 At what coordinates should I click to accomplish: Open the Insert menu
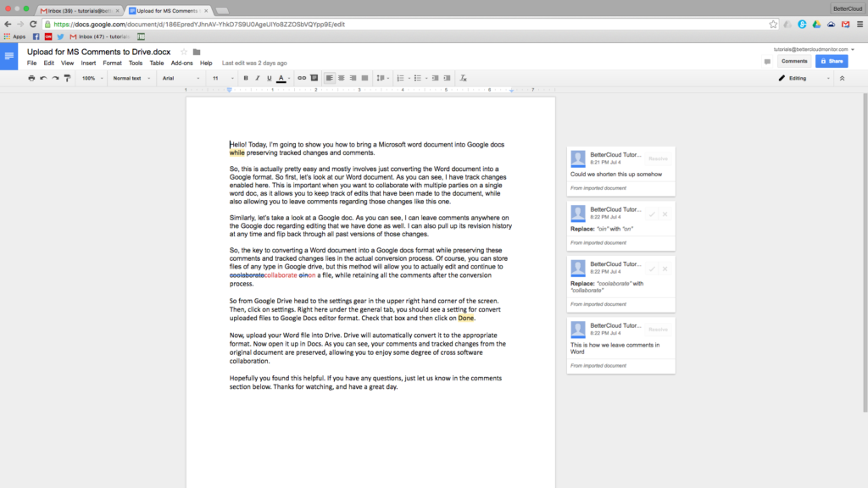pyautogui.click(x=88, y=63)
